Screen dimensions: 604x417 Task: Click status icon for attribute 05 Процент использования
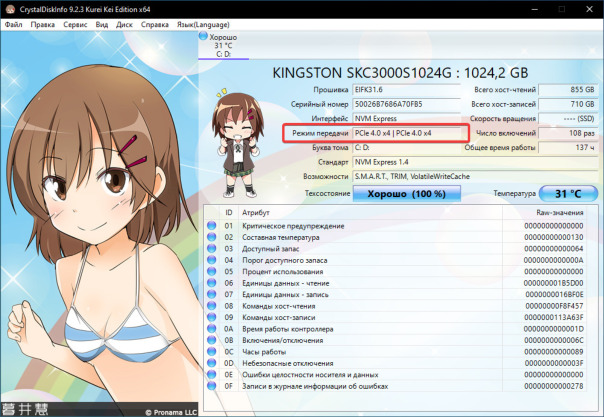pos(211,273)
